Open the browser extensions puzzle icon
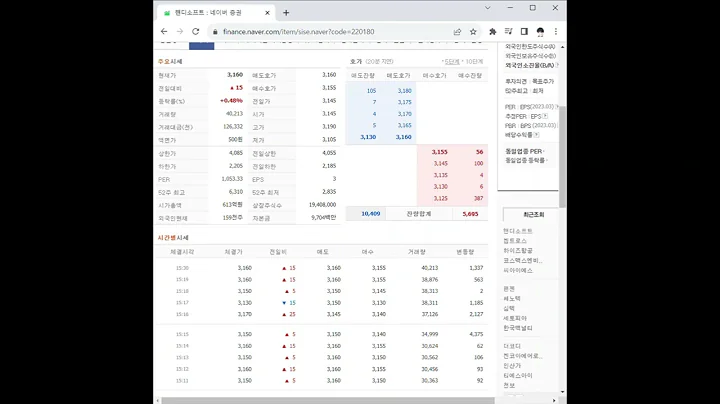 pos(493,32)
